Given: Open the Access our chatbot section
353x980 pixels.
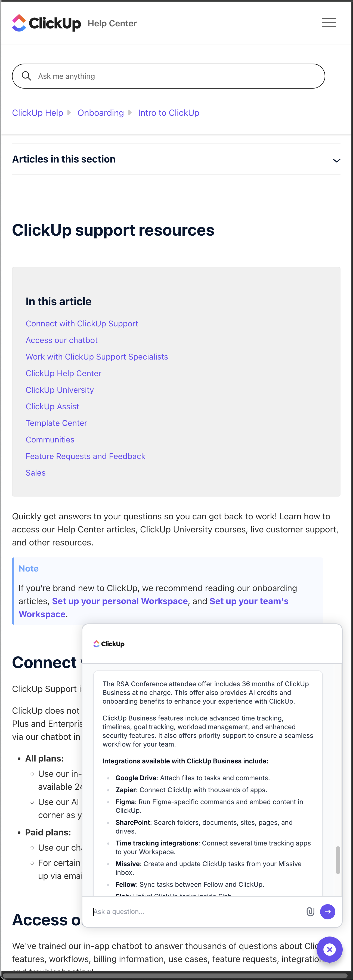Looking at the screenshot, I should click(x=61, y=340).
